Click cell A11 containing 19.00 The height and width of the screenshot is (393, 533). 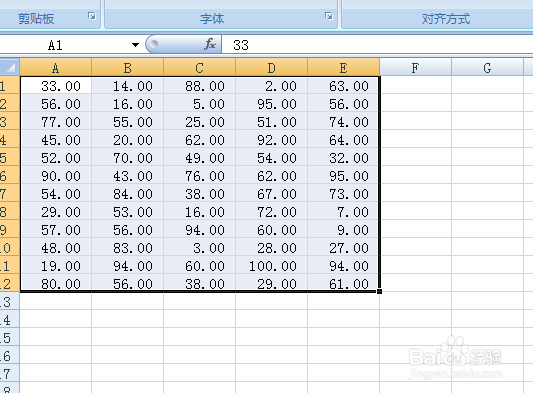click(56, 266)
